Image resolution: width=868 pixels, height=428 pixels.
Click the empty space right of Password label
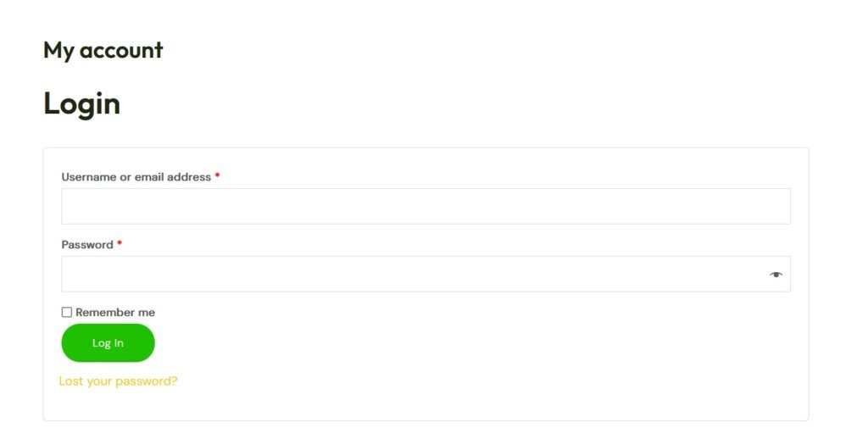pyautogui.click(x=424, y=245)
